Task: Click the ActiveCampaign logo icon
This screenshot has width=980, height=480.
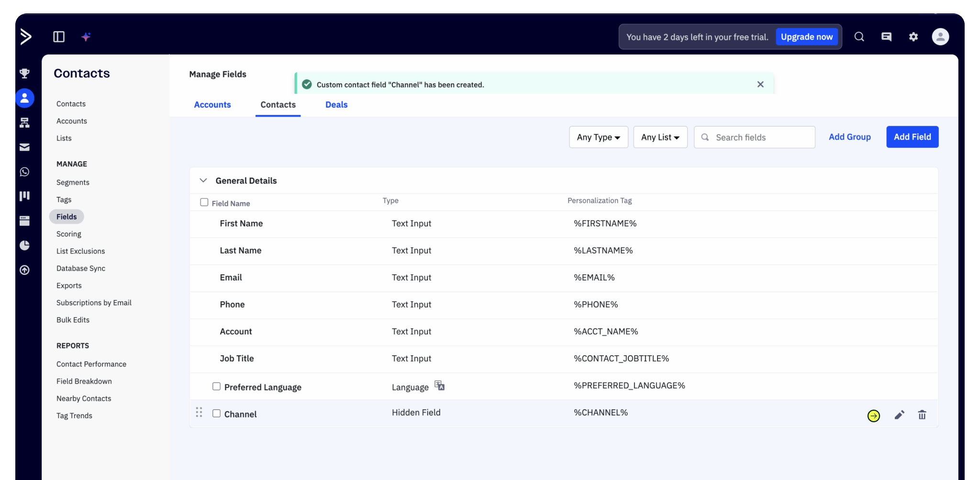Action: click(x=26, y=36)
